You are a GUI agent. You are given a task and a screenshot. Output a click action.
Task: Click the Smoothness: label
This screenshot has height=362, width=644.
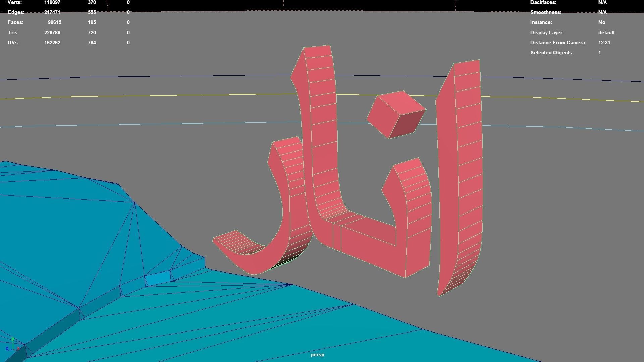[546, 12]
